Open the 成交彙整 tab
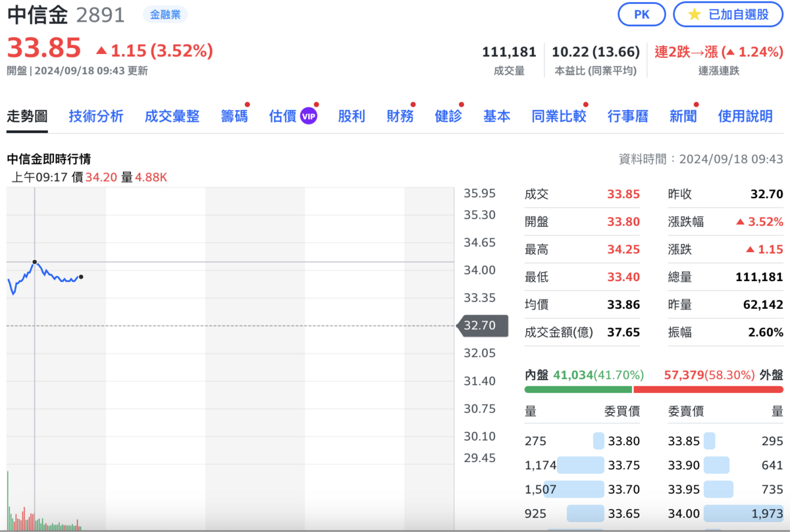The image size is (790, 532). click(172, 117)
